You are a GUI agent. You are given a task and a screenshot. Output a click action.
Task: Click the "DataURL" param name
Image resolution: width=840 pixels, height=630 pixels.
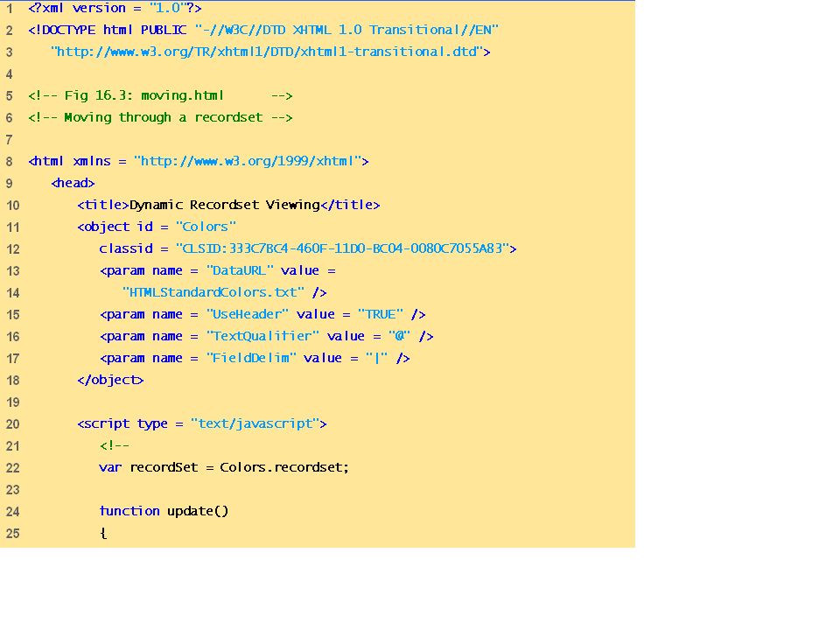pos(240,270)
